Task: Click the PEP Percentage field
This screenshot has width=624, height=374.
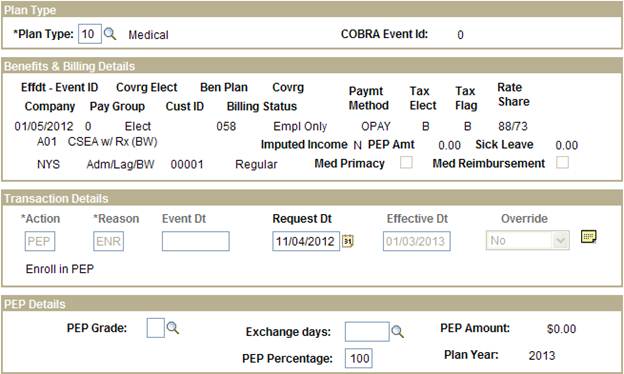Action: (359, 358)
